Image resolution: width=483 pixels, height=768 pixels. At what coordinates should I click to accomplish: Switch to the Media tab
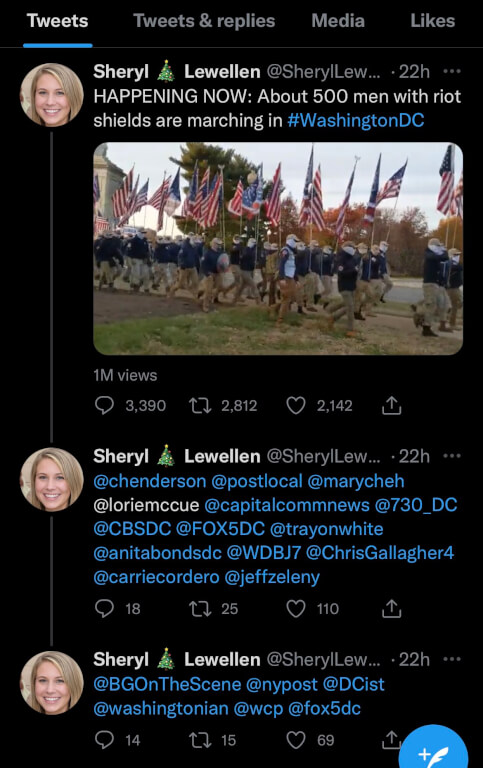coord(338,21)
